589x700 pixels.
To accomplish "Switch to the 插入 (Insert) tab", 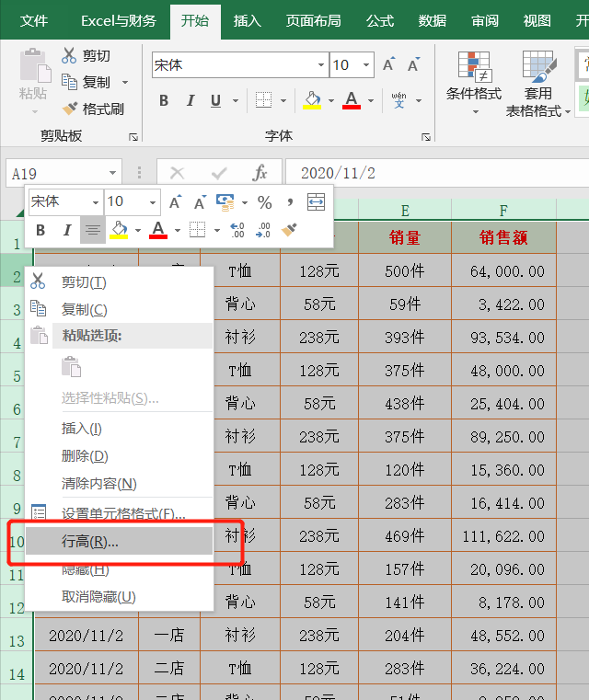I will 247,21.
